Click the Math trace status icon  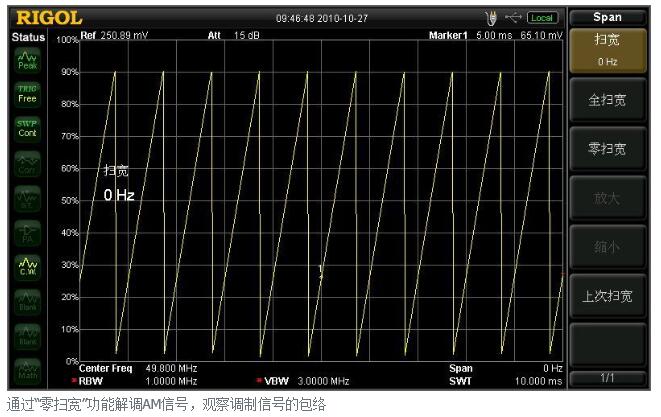(27, 367)
